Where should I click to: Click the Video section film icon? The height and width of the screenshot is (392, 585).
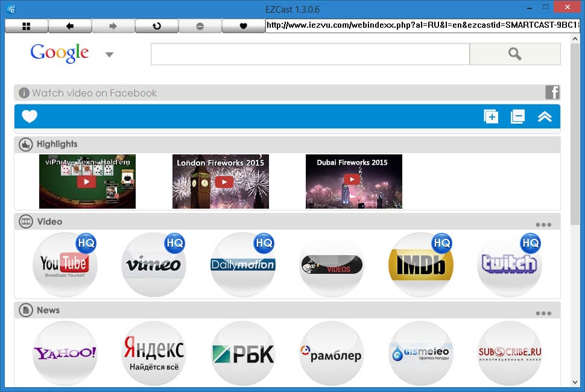26,221
